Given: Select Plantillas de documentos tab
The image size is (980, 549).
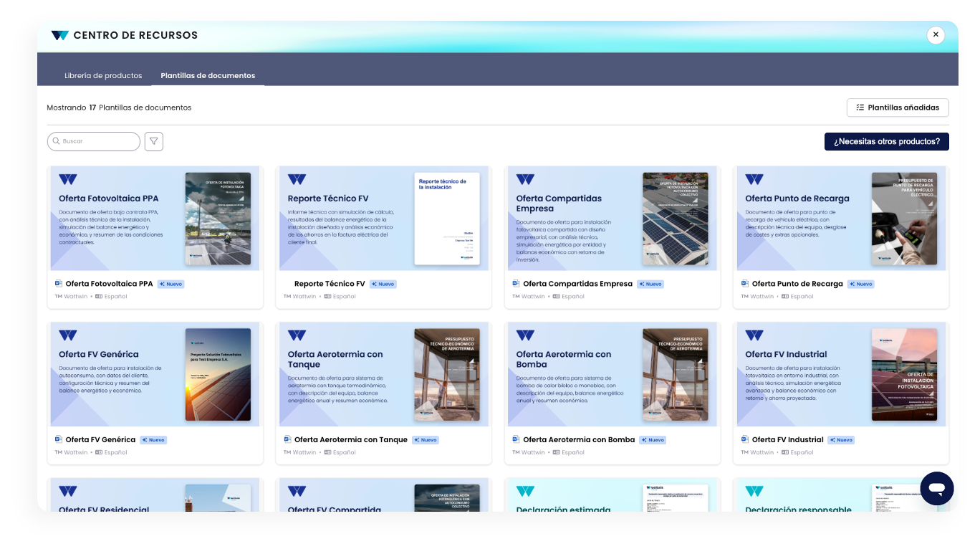Looking at the screenshot, I should click(x=208, y=75).
